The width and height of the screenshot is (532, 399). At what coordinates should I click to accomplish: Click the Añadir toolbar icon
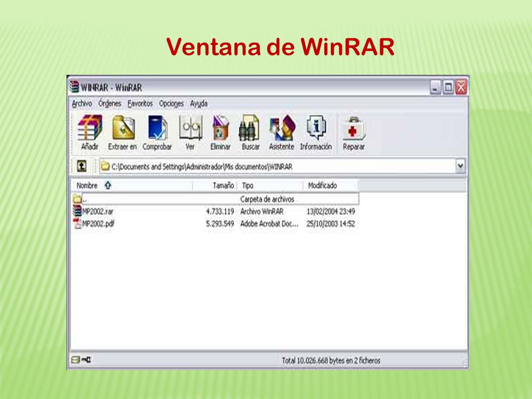[x=90, y=128]
